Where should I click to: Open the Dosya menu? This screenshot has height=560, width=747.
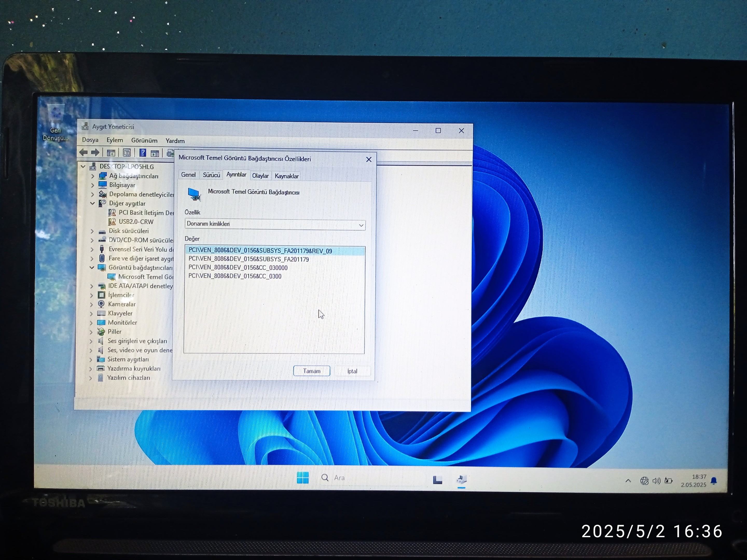click(90, 140)
